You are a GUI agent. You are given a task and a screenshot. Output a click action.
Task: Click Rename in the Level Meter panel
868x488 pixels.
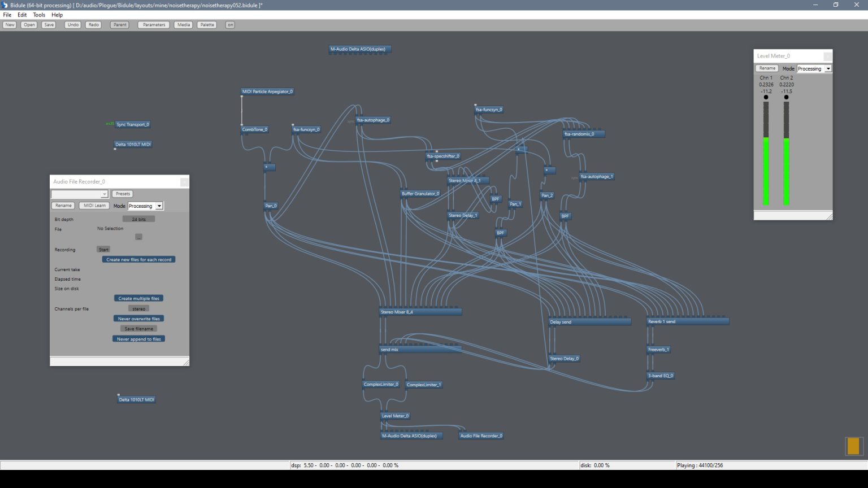767,68
